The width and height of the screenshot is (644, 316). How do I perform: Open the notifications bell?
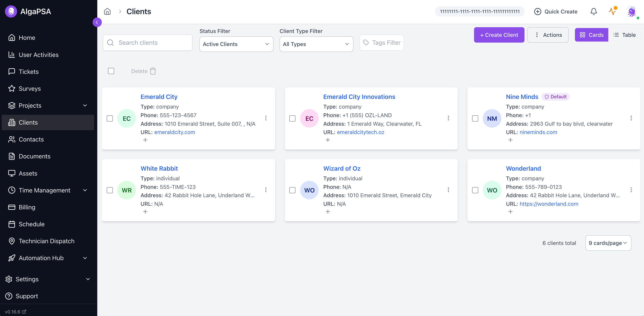(x=594, y=11)
